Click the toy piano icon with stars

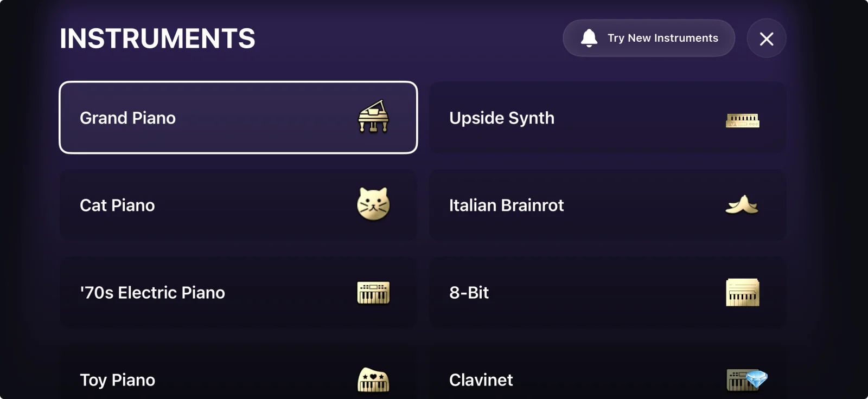(x=373, y=379)
